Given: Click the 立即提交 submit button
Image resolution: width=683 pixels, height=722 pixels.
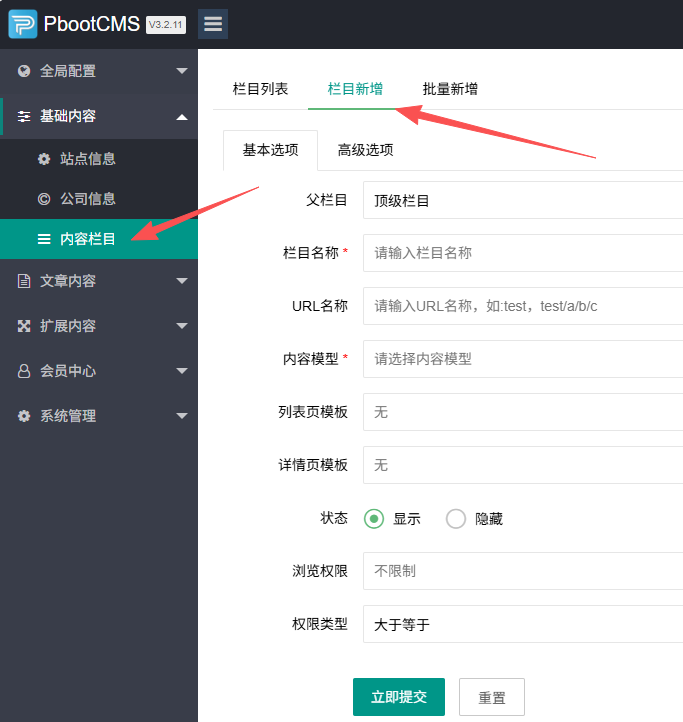Looking at the screenshot, I should coord(399,697).
